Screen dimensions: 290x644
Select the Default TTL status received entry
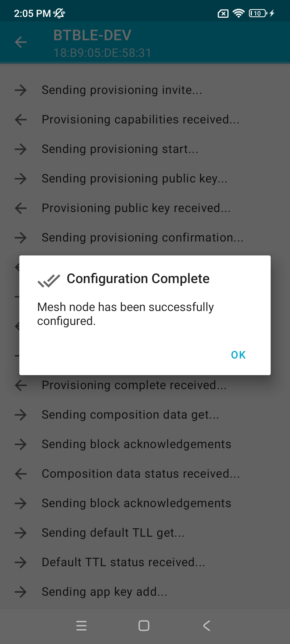(124, 562)
